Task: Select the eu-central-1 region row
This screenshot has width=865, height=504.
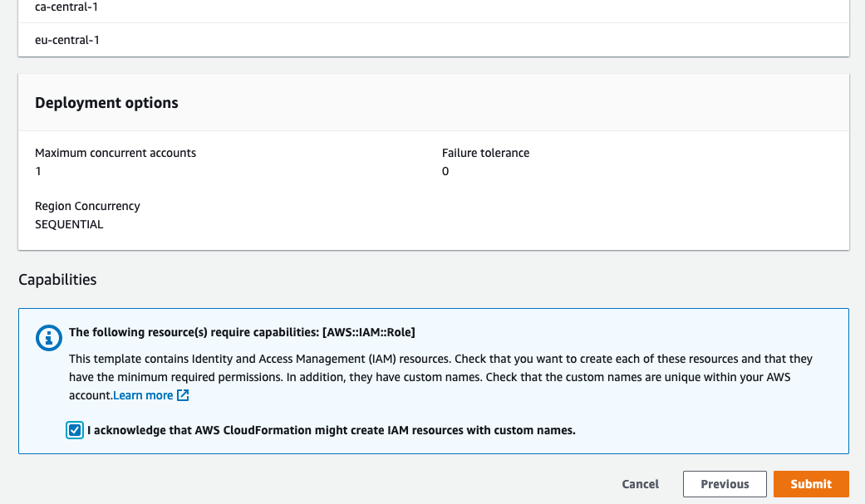Action: tap(61, 40)
